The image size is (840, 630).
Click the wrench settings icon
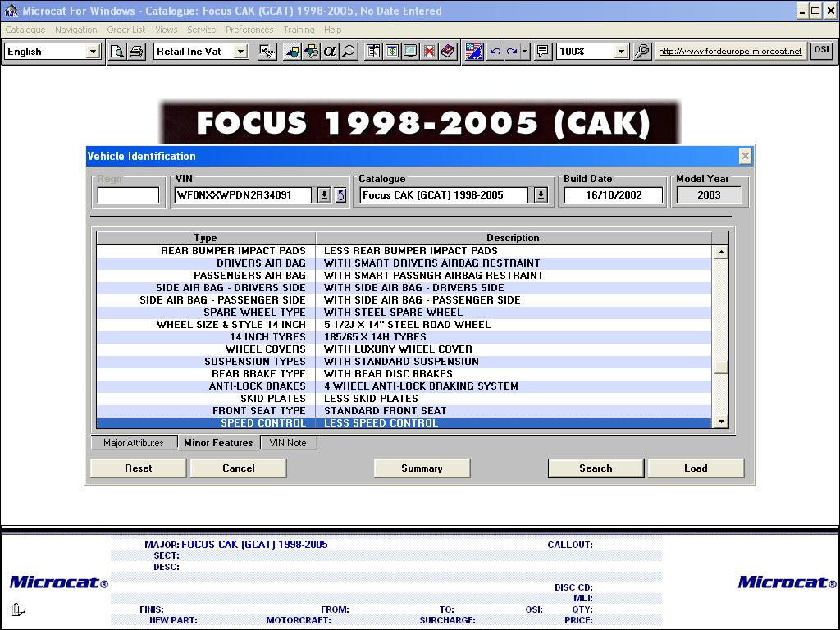pos(642,51)
